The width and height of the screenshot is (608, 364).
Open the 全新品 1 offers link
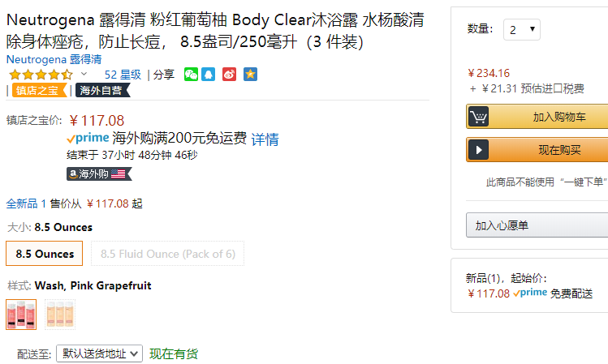click(x=26, y=203)
